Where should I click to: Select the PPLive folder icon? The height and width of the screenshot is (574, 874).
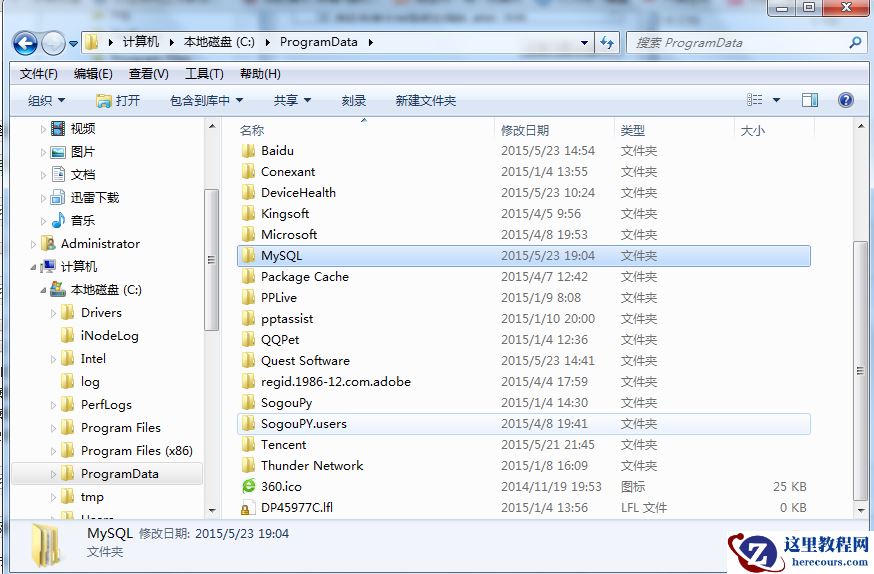pos(248,298)
